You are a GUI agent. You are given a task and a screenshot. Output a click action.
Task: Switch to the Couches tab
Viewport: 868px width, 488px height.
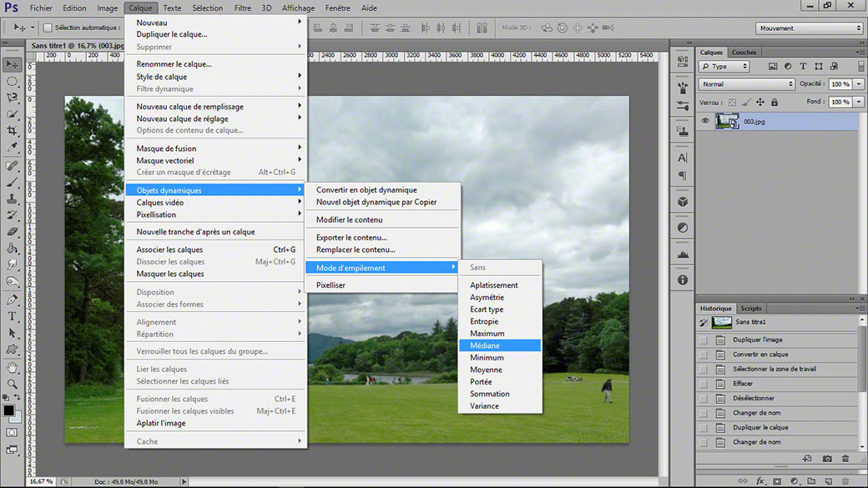coord(744,52)
